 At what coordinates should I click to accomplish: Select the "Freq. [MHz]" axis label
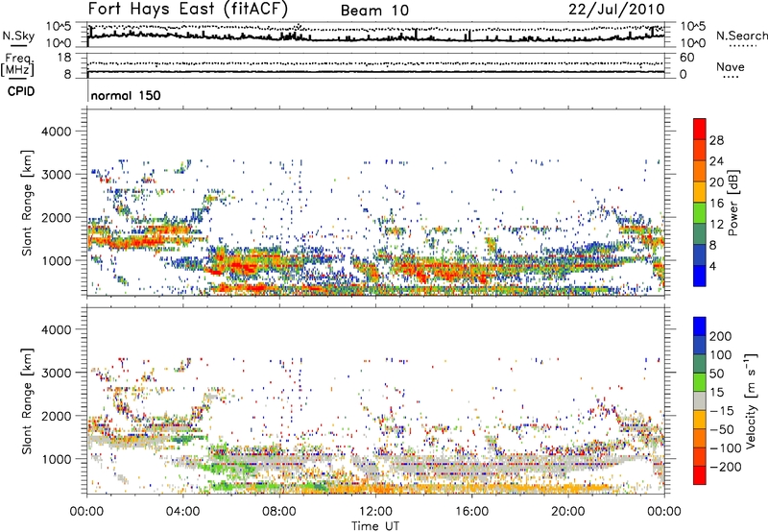tap(17, 64)
